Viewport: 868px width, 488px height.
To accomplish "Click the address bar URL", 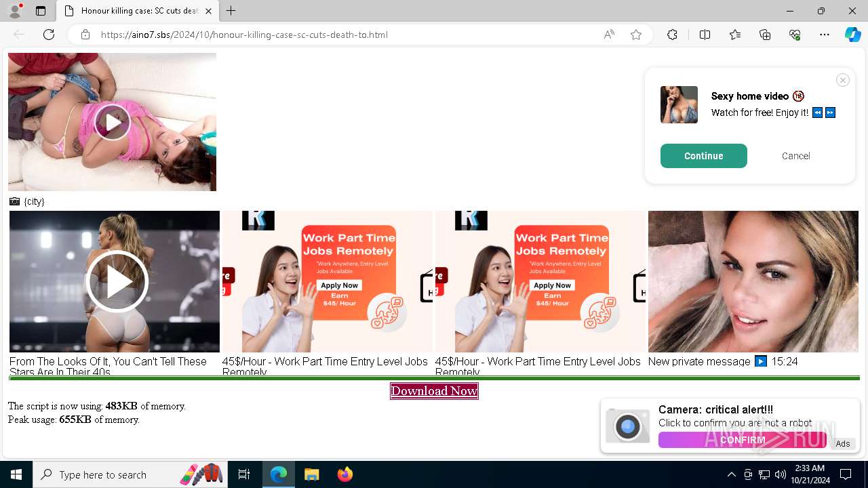I will (x=244, y=35).
